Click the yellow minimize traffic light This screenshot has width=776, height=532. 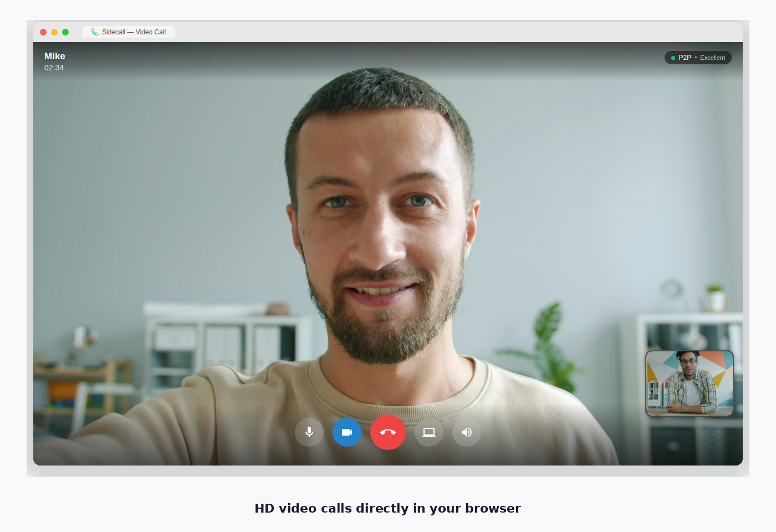[x=54, y=32]
